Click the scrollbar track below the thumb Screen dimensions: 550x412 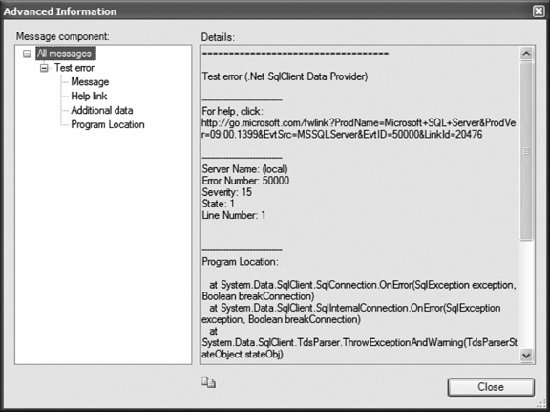click(526, 295)
